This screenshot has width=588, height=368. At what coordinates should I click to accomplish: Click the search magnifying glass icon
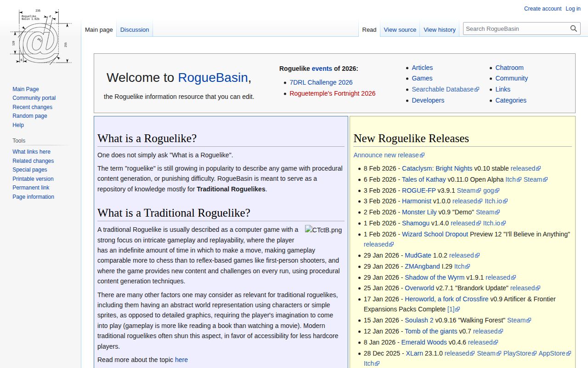click(573, 28)
